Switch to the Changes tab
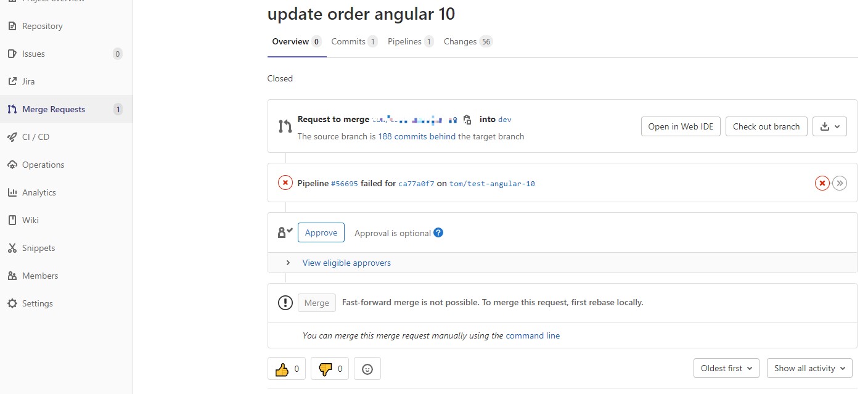 468,41
